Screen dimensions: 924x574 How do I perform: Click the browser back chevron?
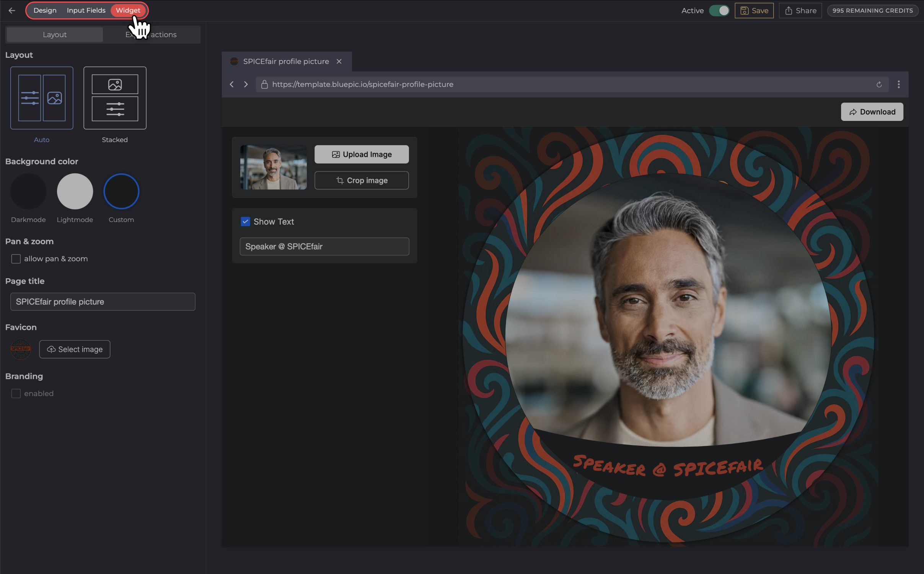232,85
